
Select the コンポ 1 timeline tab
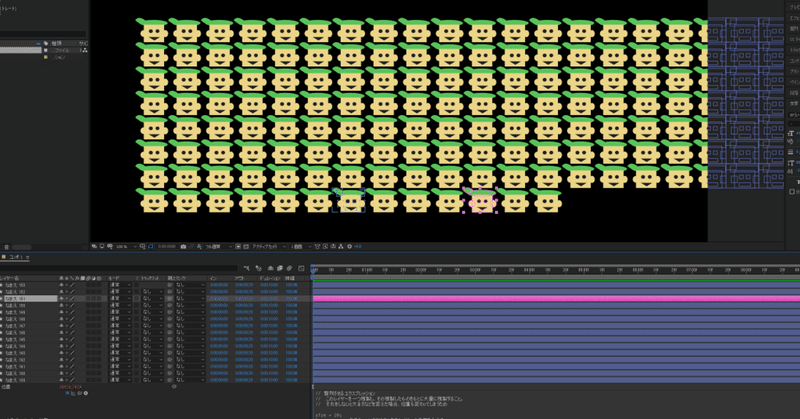coord(16,257)
